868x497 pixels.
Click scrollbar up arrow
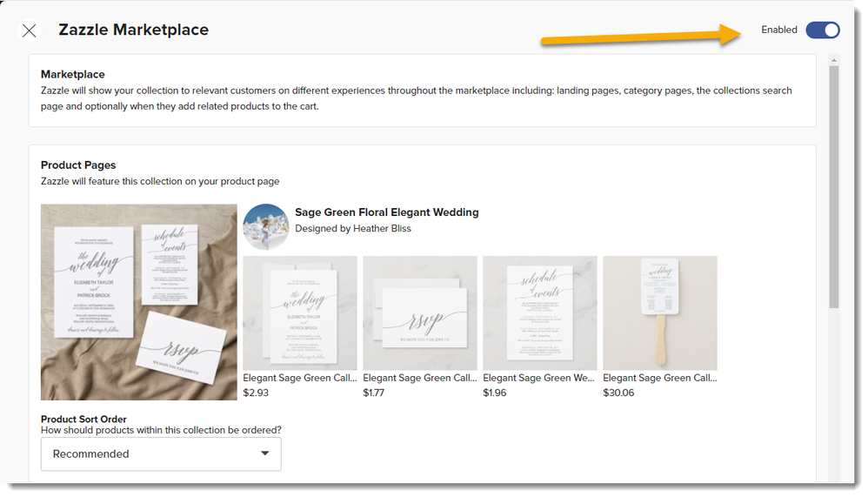click(834, 60)
